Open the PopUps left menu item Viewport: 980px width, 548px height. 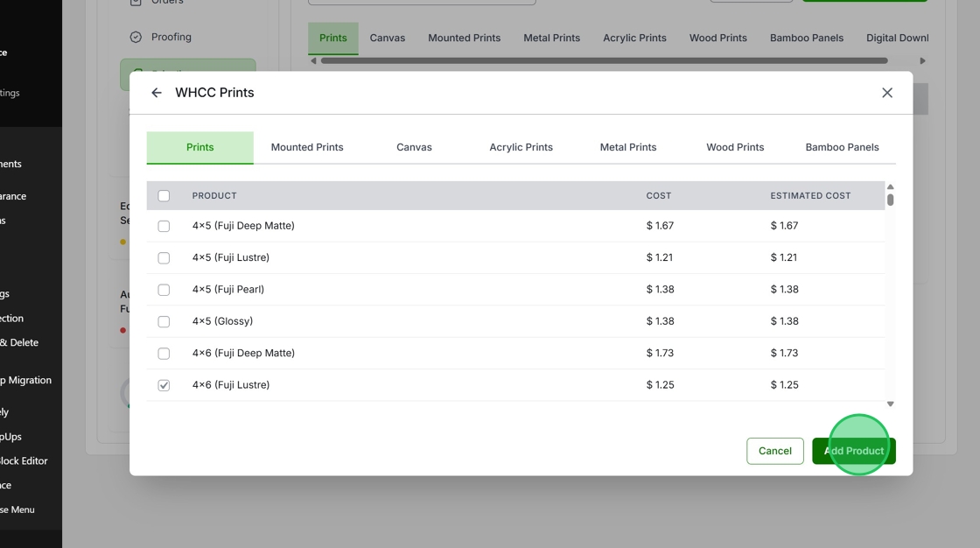tap(10, 437)
